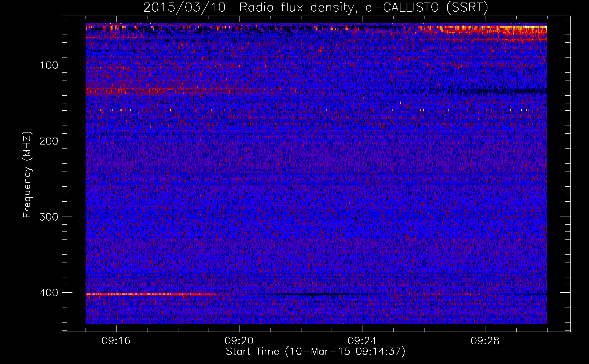
Task: Click the 09:24 time tick label
Action: tap(362, 341)
